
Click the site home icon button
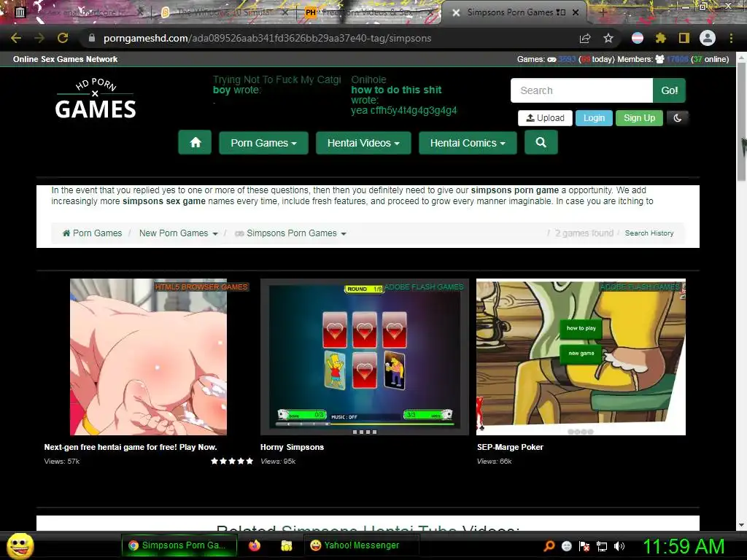[x=196, y=142]
